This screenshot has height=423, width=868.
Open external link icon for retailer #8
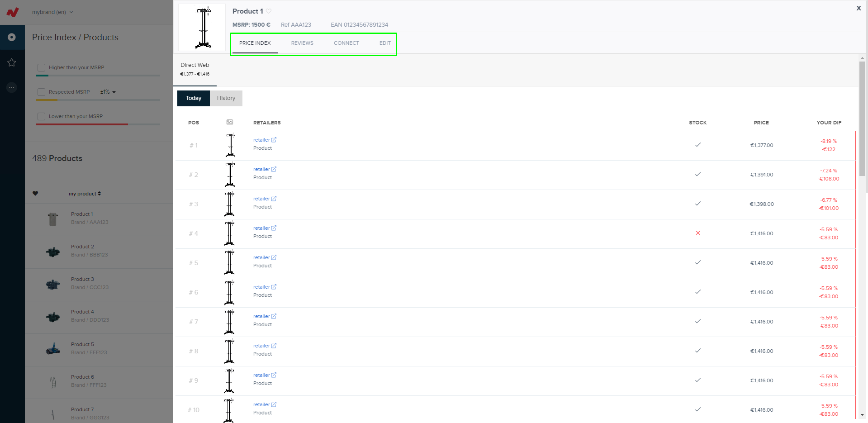pos(274,346)
